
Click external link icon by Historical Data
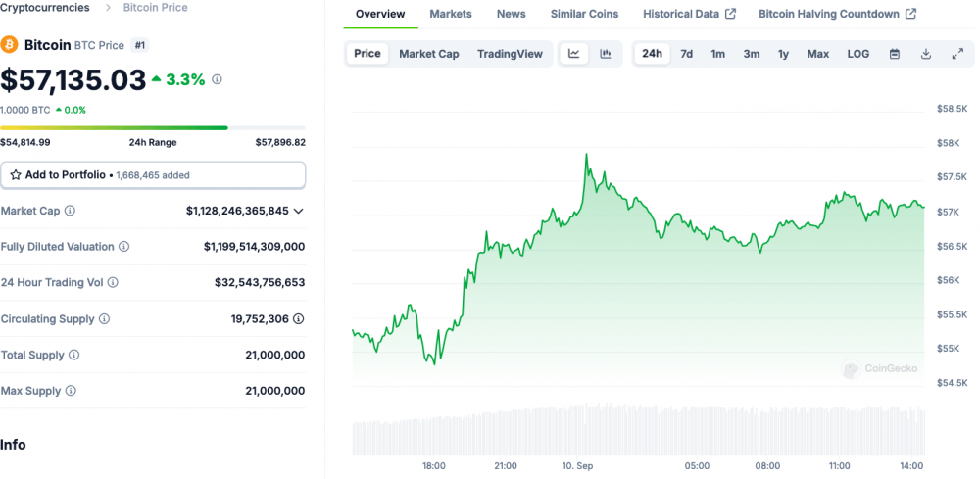pos(730,14)
